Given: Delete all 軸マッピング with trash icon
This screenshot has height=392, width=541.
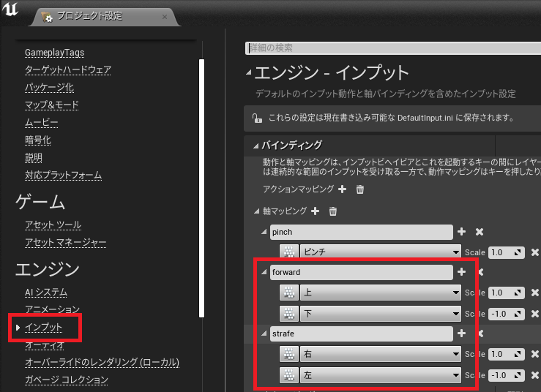Looking at the screenshot, I should click(332, 211).
